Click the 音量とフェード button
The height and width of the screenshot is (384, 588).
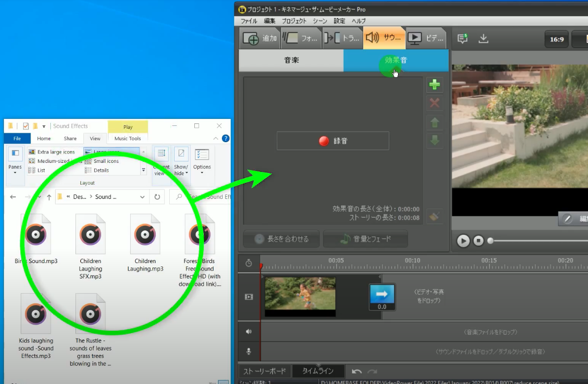[366, 239]
